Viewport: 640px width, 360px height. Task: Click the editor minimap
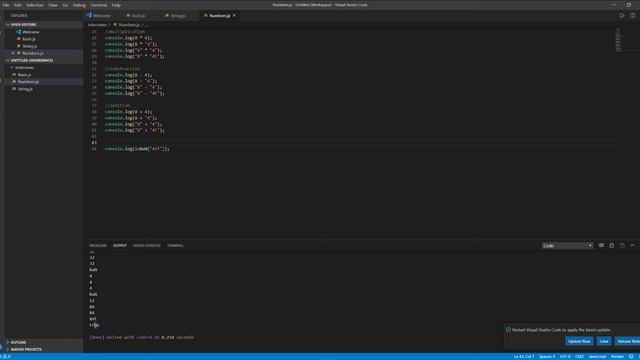(618, 40)
